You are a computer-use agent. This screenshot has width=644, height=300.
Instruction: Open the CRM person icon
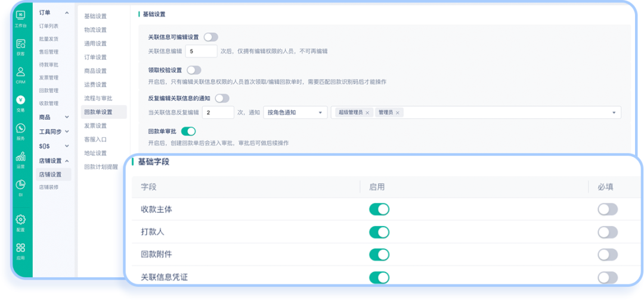[x=20, y=72]
